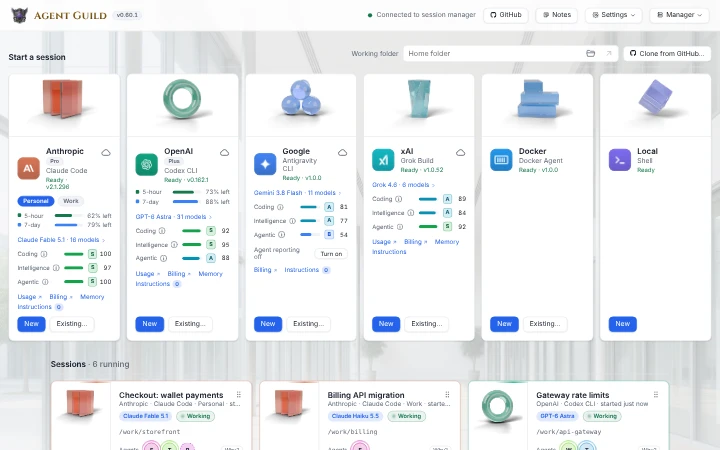Open the Checkout: wallet payments session thumbnail
Viewport: 720px width, 450px height.
[x=81, y=406]
